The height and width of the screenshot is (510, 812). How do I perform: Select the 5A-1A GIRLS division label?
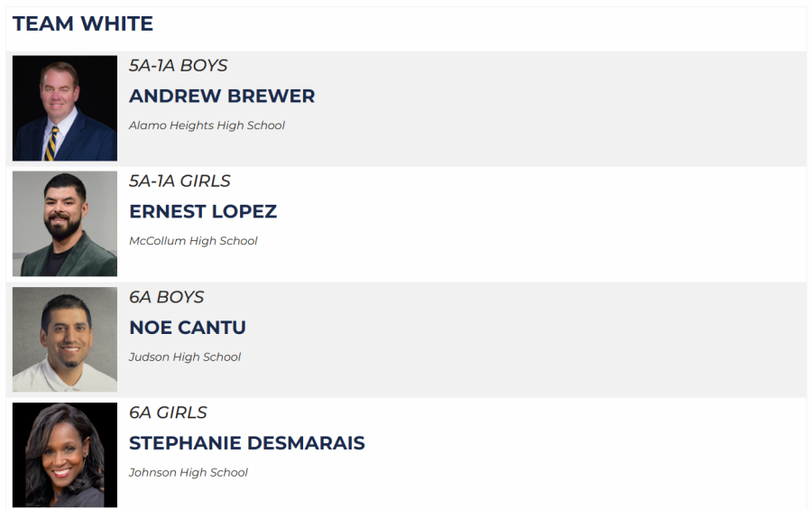pyautogui.click(x=180, y=181)
